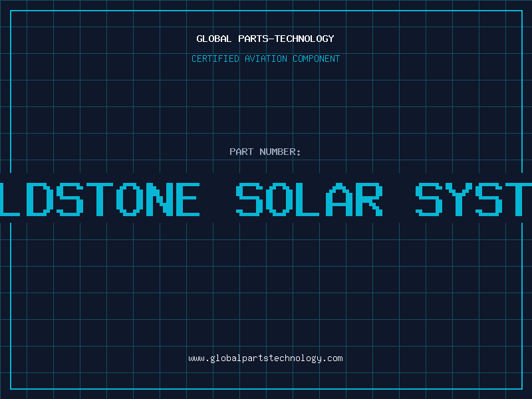The width and height of the screenshot is (532, 399).
Task: Click the word SOLAR in the scrolling banner
Action: [x=309, y=198]
